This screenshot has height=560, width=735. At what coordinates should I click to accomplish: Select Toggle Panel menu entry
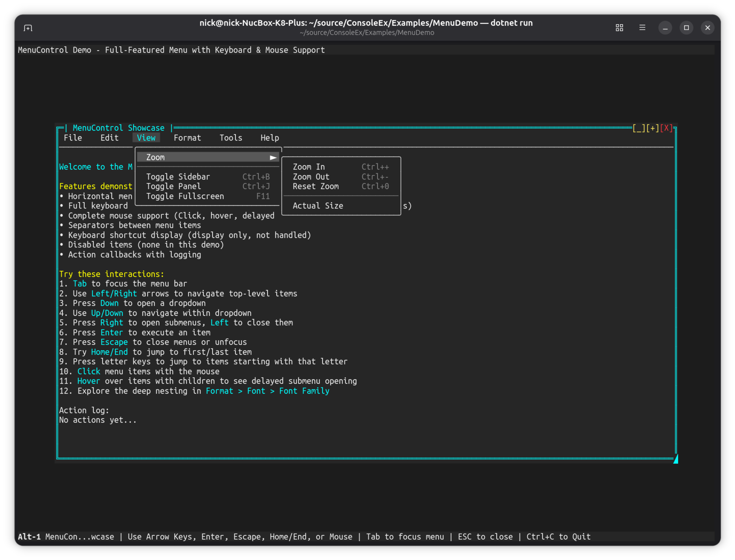(x=173, y=186)
